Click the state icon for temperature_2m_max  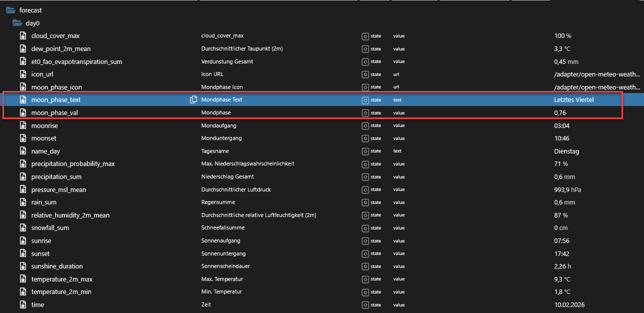click(x=365, y=279)
